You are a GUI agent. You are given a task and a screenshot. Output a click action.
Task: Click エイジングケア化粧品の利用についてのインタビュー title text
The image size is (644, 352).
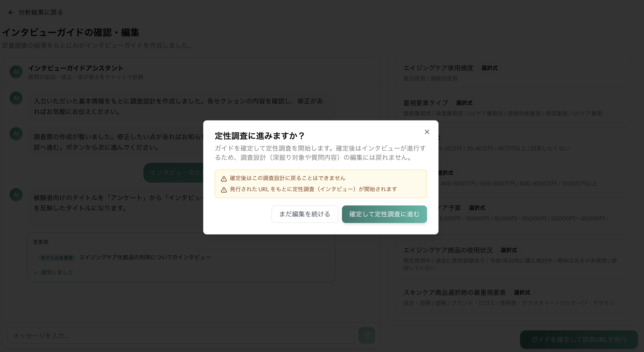pos(145,257)
